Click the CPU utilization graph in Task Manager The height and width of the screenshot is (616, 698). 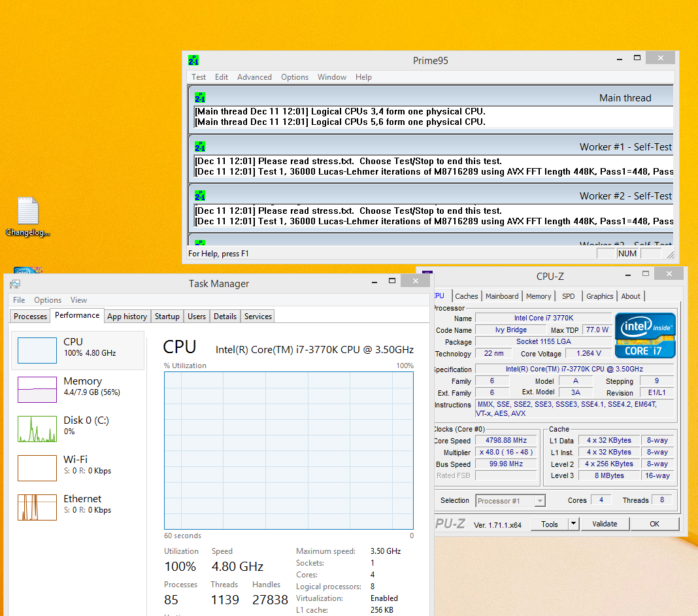288,451
